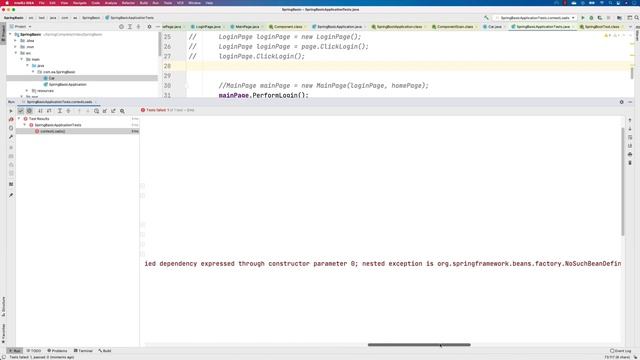Image resolution: width=640 pixels, height=360 pixels.
Task: Expand the .idea folder
Action: coord(16,41)
